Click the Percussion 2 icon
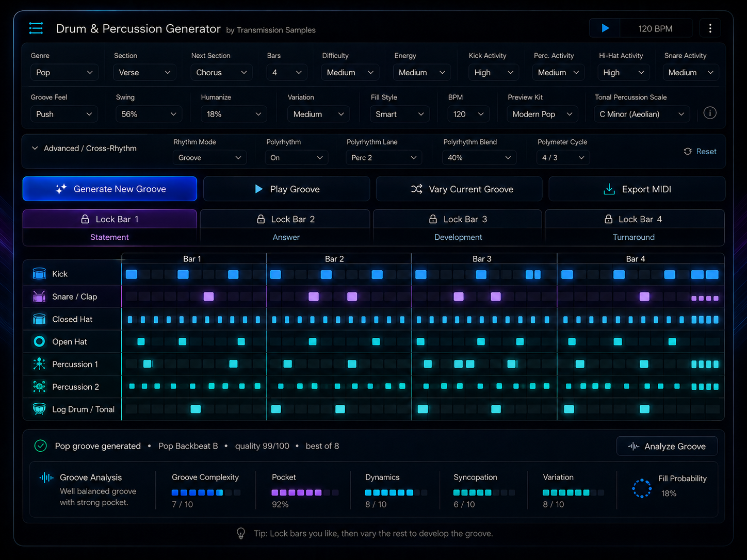 point(39,386)
